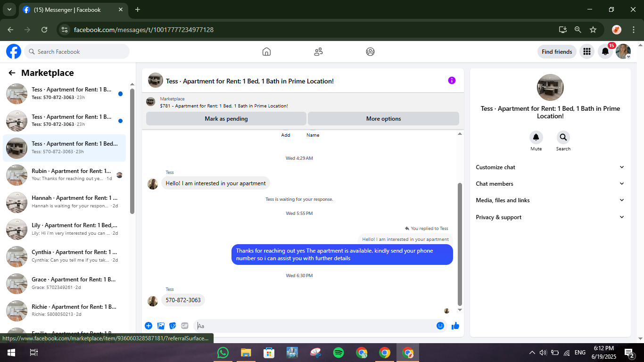
Task: Open the Facebook Menu grid icon
Action: pyautogui.click(x=587, y=51)
